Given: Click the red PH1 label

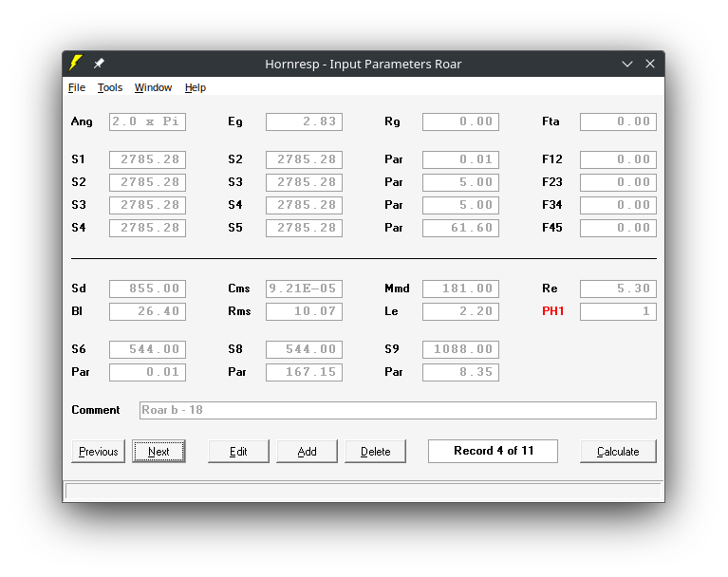Looking at the screenshot, I should pyautogui.click(x=553, y=311).
